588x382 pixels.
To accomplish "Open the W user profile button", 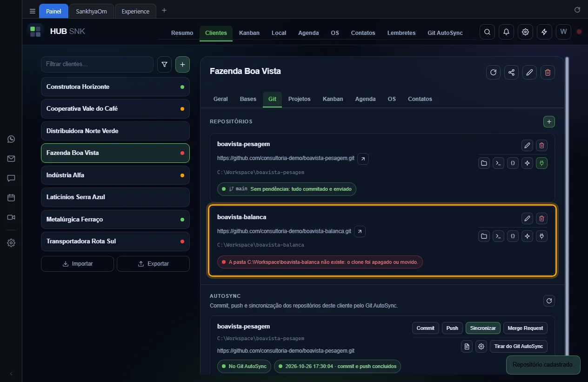I will pos(563,32).
